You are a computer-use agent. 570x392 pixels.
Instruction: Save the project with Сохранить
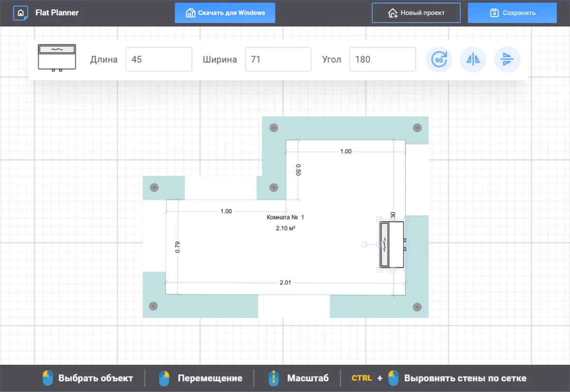512,13
